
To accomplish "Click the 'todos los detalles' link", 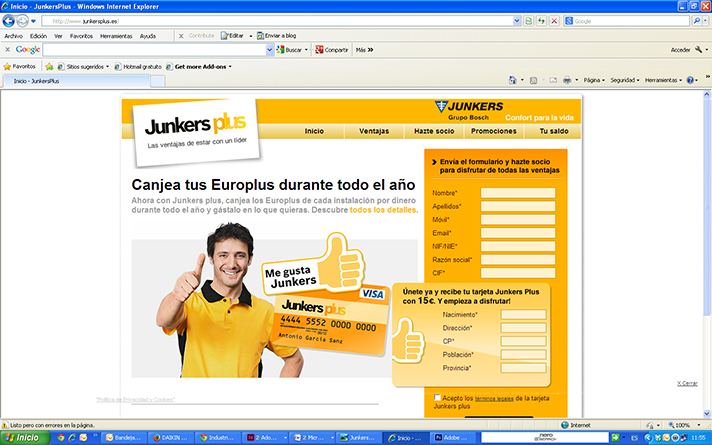I will pos(383,210).
